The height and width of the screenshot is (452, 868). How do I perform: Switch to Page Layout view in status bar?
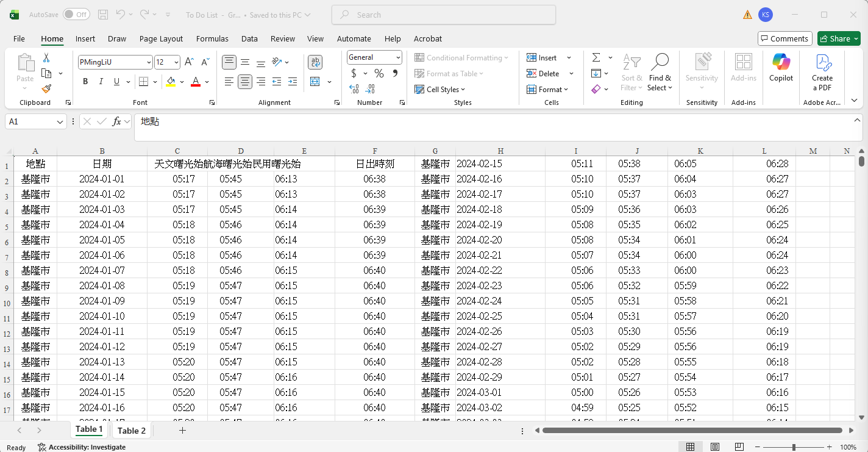click(x=715, y=447)
